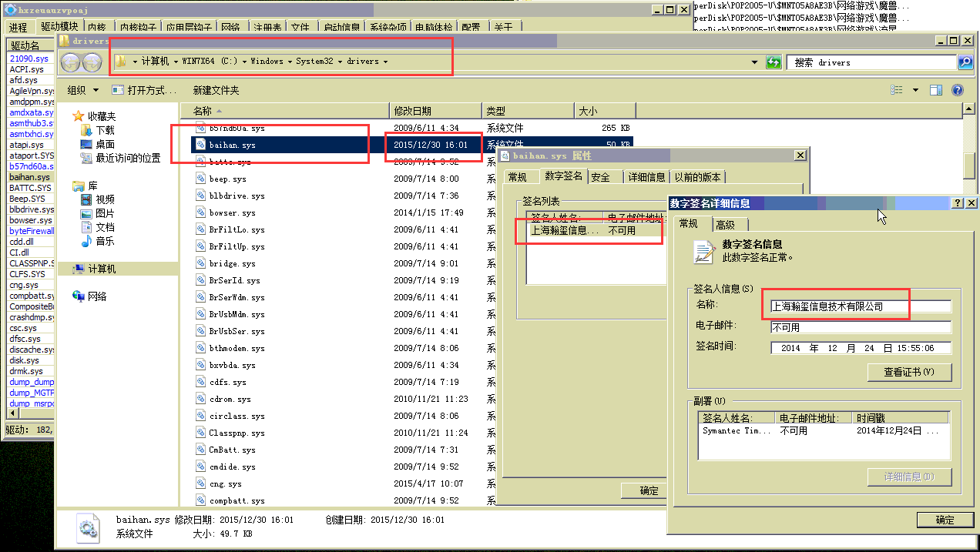The image size is (980, 552).
Task: Click the 文档 library icon
Action: point(86,228)
